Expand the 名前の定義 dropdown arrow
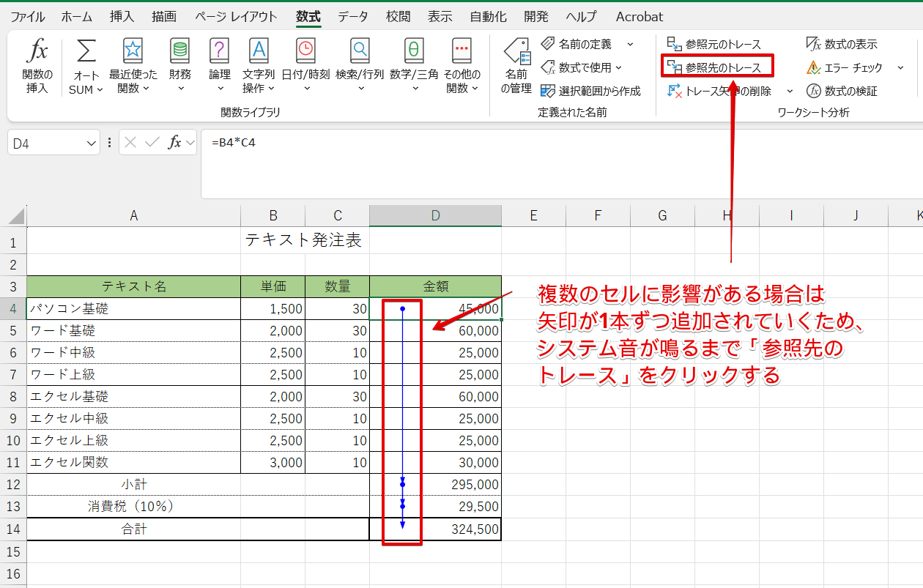Image resolution: width=923 pixels, height=588 pixels. tap(630, 45)
